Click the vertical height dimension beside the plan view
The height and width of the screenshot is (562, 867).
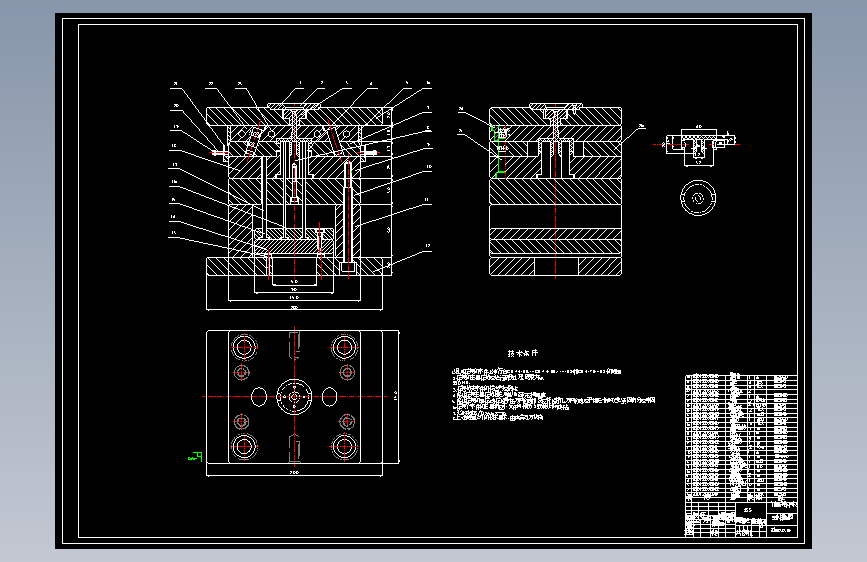(x=395, y=395)
